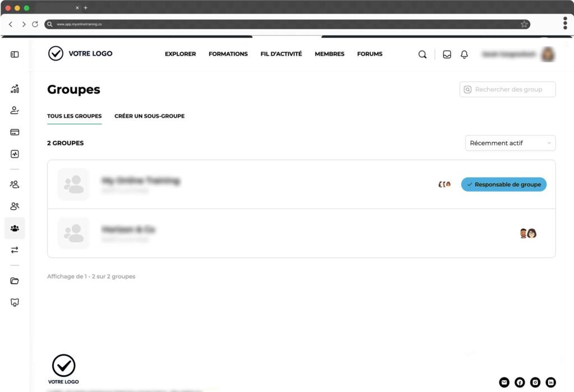The image size is (574, 392).
Task: Open the search magnifier in header
Action: [x=423, y=54]
